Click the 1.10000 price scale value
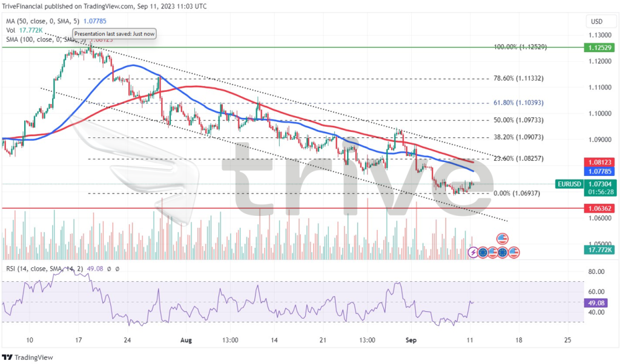This screenshot has height=364, width=620. tap(600, 113)
